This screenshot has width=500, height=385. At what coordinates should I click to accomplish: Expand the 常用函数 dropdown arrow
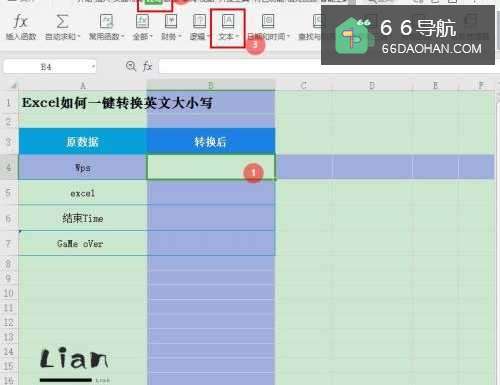(123, 37)
